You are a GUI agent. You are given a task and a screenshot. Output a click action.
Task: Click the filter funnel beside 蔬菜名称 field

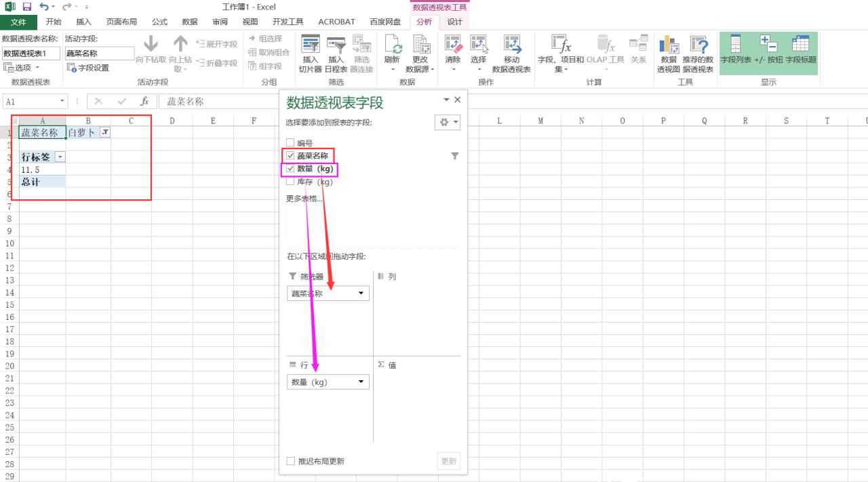click(454, 156)
